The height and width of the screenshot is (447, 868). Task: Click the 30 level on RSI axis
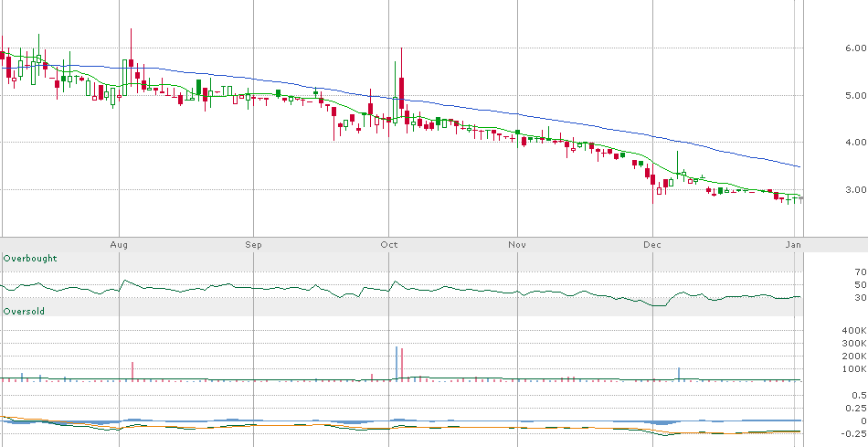point(861,297)
